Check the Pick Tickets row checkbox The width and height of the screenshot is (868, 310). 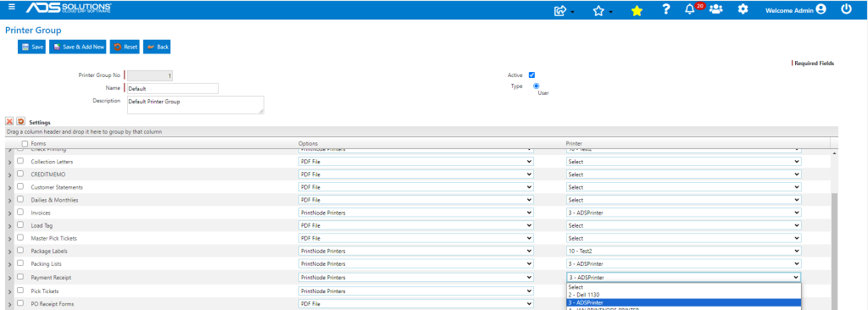(x=20, y=290)
